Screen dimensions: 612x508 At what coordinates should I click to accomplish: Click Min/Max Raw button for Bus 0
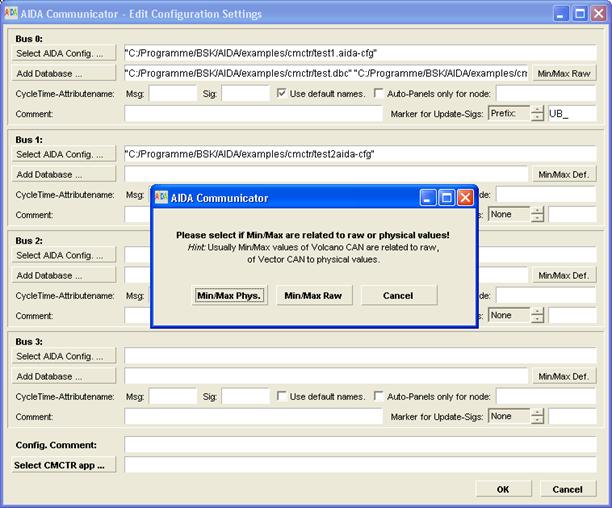(564, 73)
